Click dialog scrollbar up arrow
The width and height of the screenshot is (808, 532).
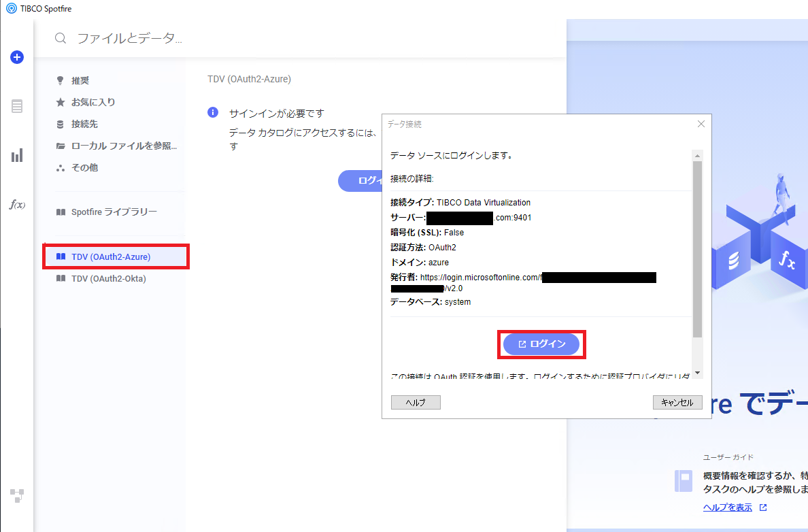coord(698,156)
